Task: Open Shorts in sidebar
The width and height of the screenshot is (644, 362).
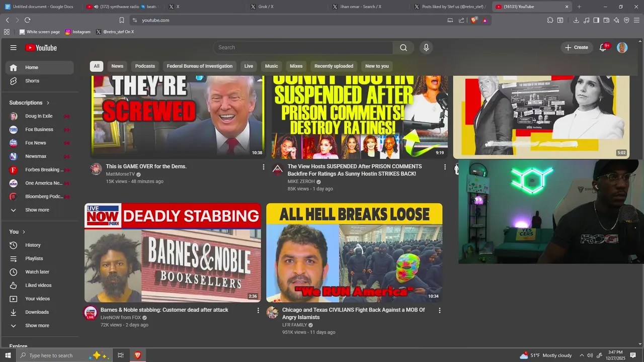Action: coord(39,81)
